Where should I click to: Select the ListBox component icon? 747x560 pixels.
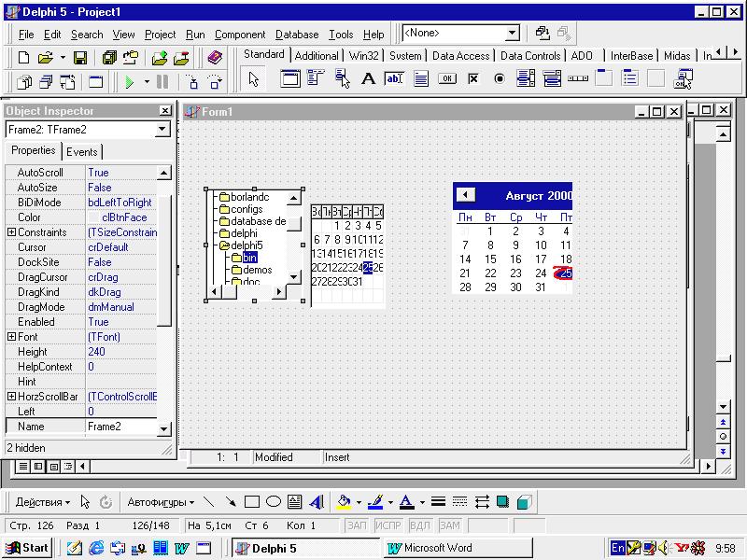pyautogui.click(x=526, y=78)
